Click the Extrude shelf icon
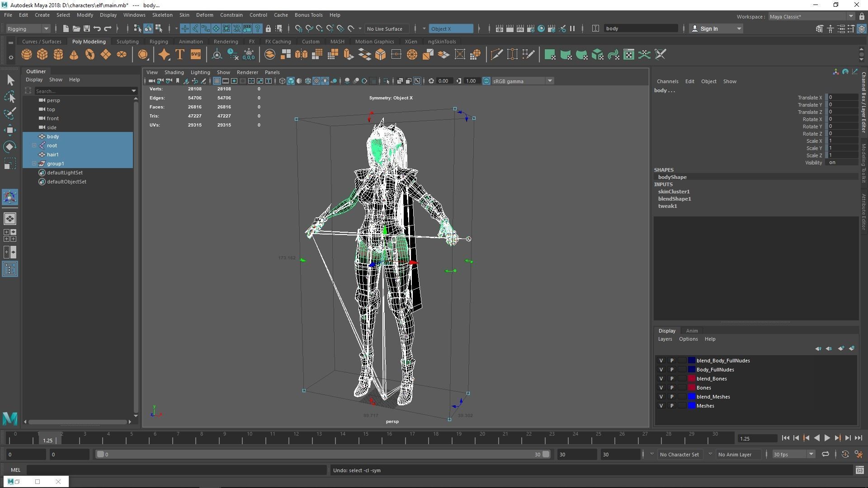Image resolution: width=868 pixels, height=488 pixels. (x=349, y=55)
